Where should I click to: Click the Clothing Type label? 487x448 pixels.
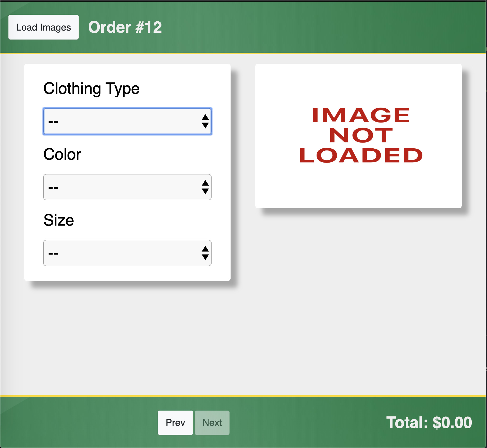(91, 89)
